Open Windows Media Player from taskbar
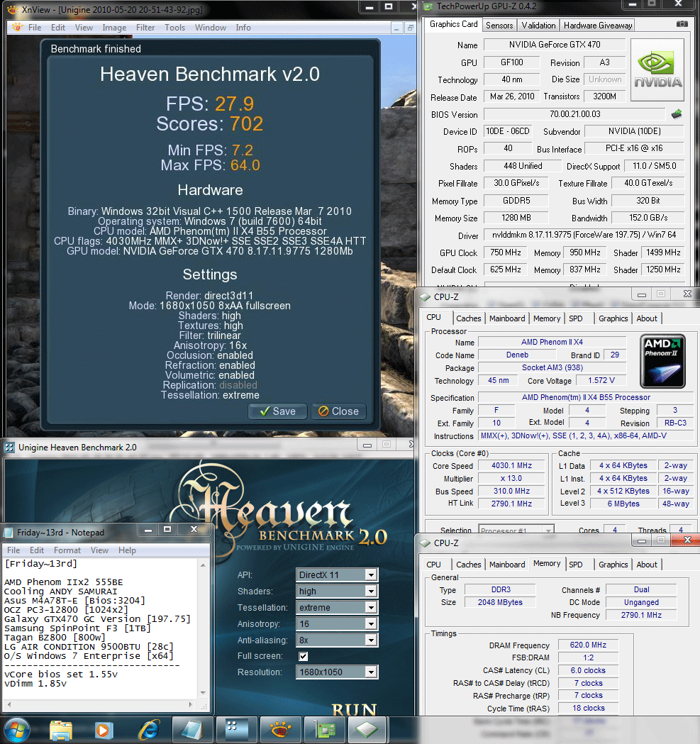Image resolution: width=700 pixels, height=744 pixels. (x=103, y=730)
